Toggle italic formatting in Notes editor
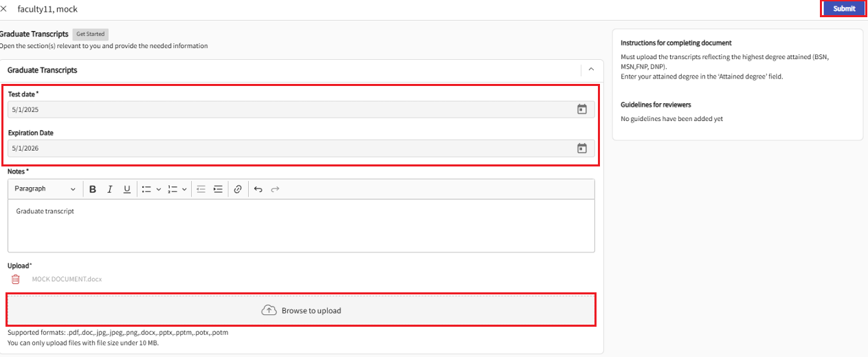 click(110, 189)
